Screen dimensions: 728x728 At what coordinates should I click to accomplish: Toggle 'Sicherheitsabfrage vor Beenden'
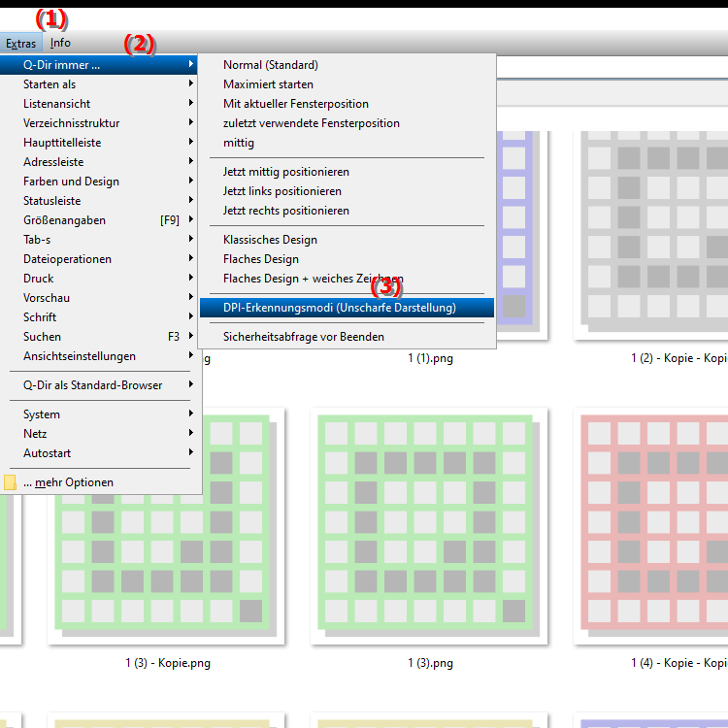coord(347,337)
